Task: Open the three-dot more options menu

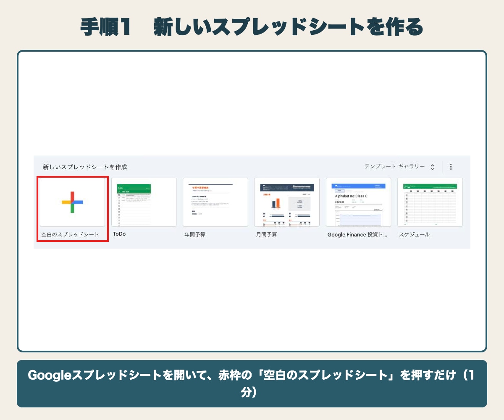Action: pyautogui.click(x=451, y=167)
